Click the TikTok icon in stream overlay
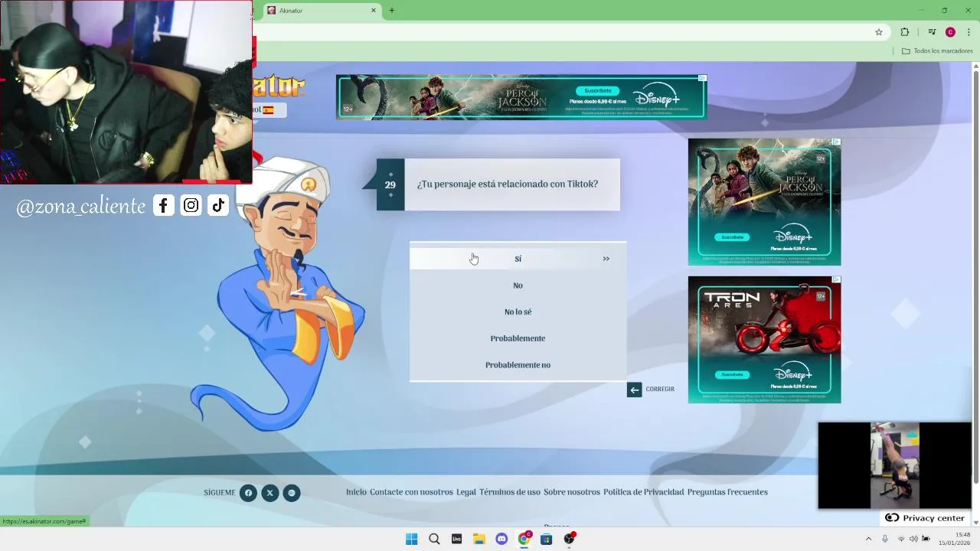 pyautogui.click(x=218, y=205)
